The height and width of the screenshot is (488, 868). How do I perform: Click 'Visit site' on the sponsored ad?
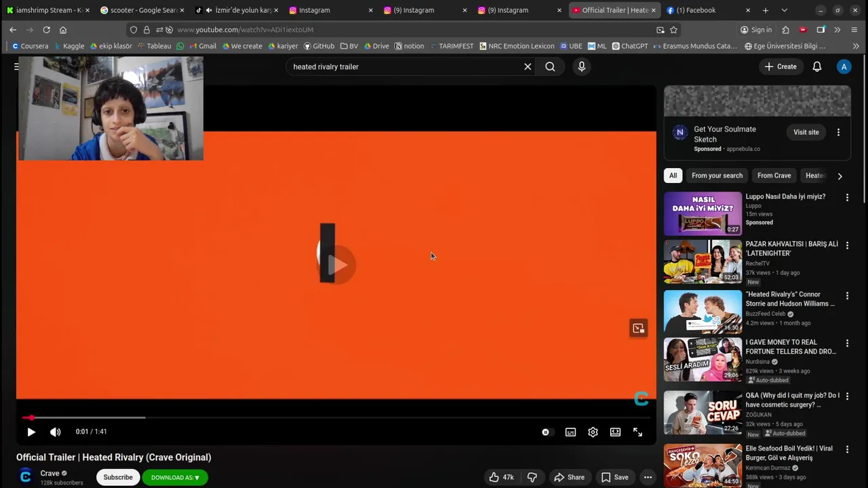(x=806, y=132)
